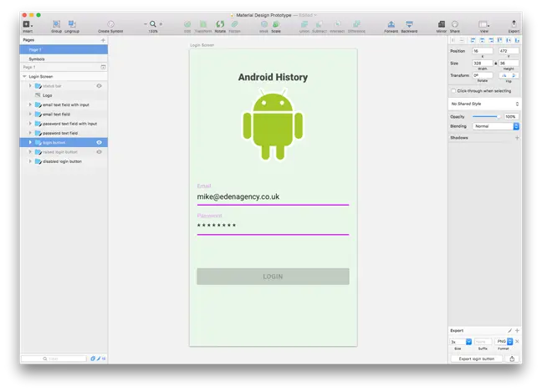Click the Share toolbar icon

(455, 24)
